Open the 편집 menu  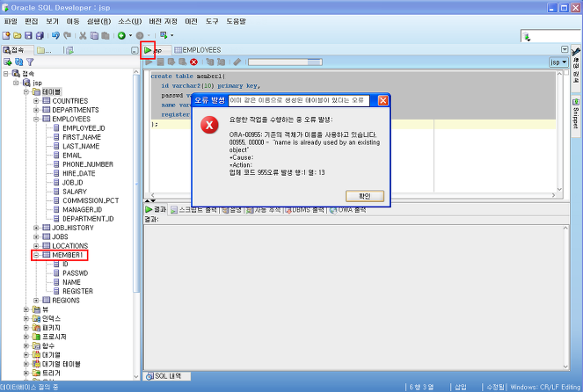tap(32, 21)
